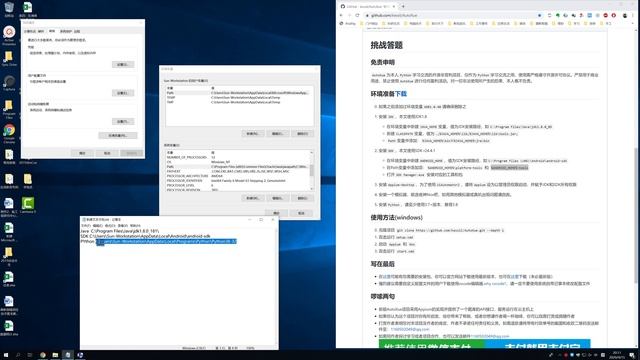Open the 编辑 menu in Notepad
640x360 pixels.
tap(98, 226)
